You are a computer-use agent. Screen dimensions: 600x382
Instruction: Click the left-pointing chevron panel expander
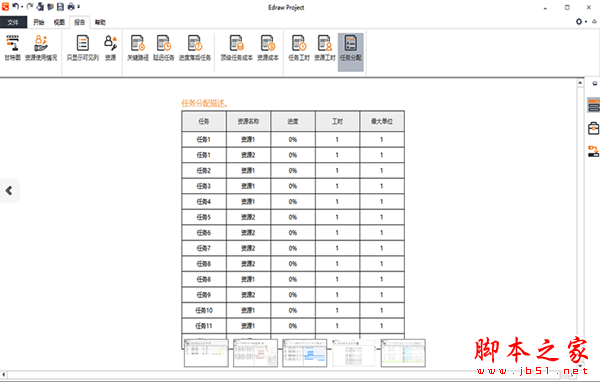[x=9, y=190]
